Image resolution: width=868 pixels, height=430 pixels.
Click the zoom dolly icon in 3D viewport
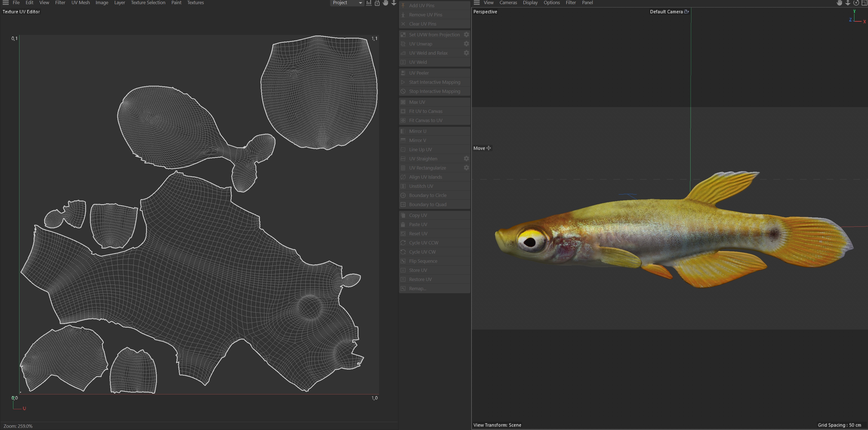coord(848,3)
